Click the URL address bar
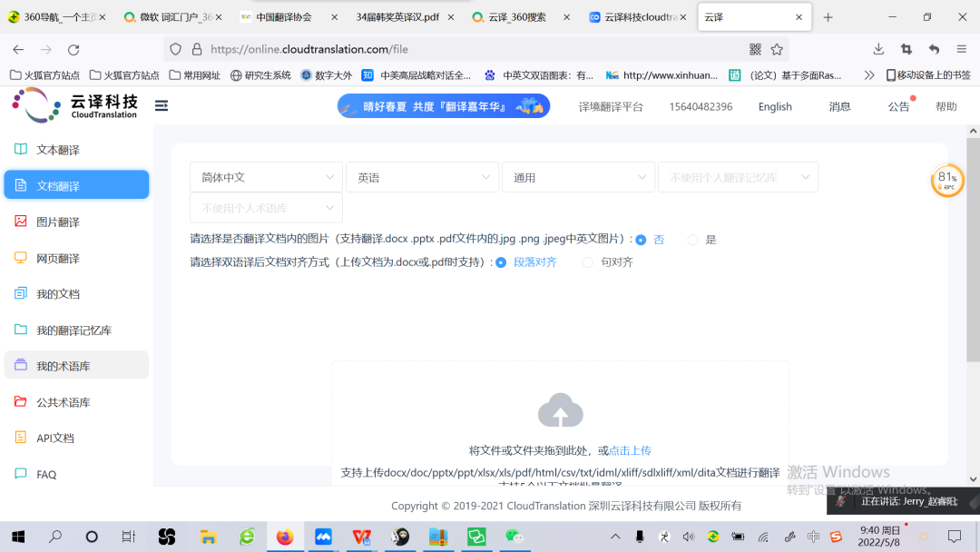The image size is (980, 552). [475, 49]
